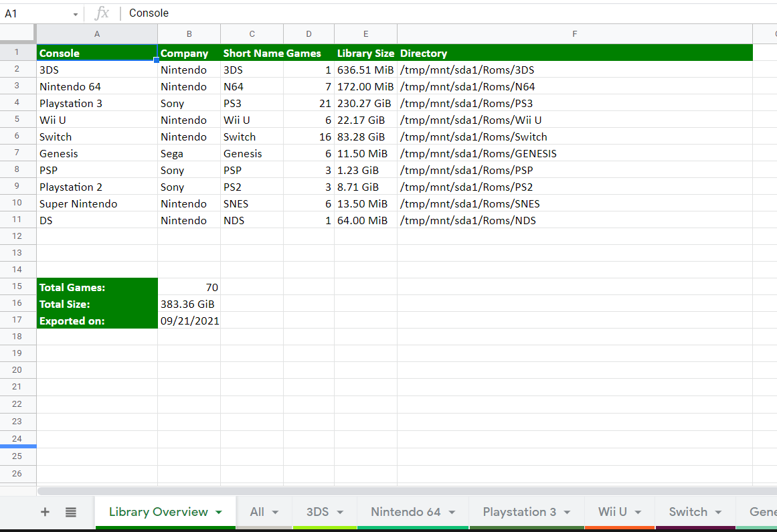Select column F header
777x532 pixels.
[x=575, y=34]
